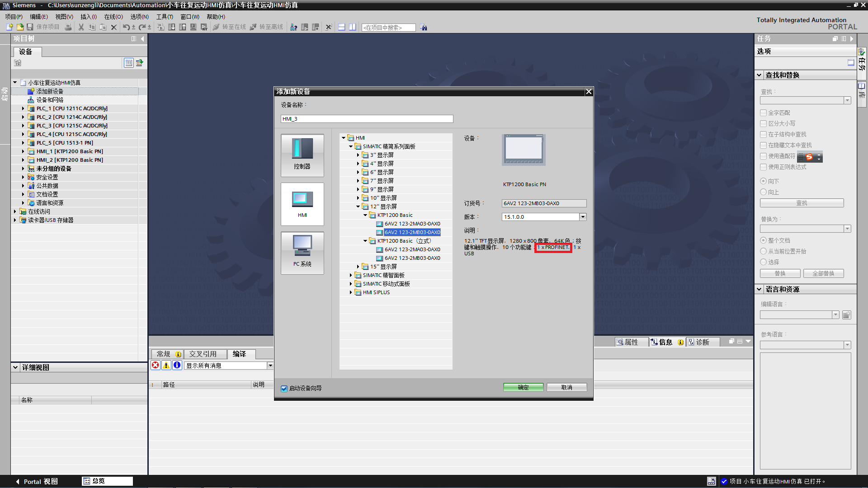Select the PC 系统 device category icon
868x488 pixels.
302,253
